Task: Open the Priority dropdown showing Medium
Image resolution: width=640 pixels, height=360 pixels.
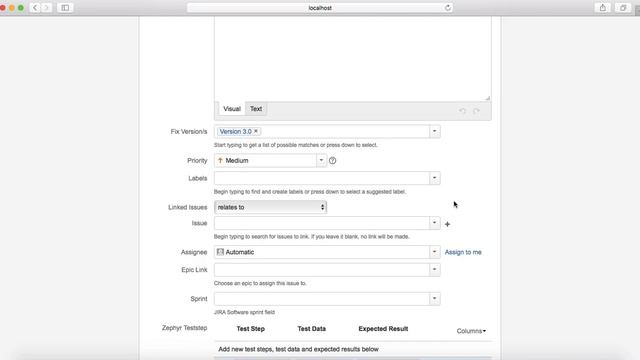Action: [270, 160]
